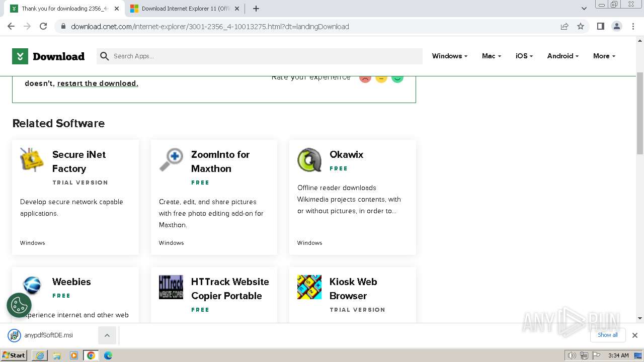644x362 pixels.
Task: Share this page from the address bar
Action: pos(565,26)
